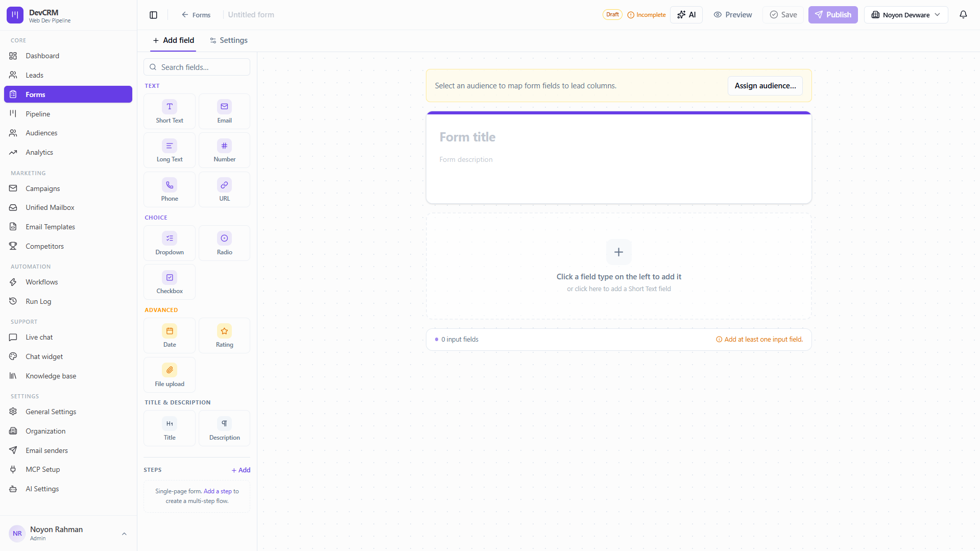Add a Dropdown field

coord(170,243)
